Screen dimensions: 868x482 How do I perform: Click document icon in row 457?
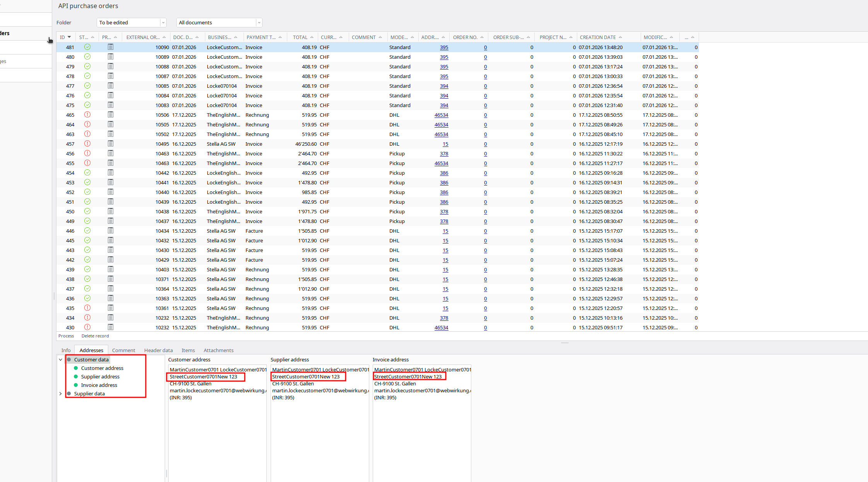pyautogui.click(x=111, y=144)
